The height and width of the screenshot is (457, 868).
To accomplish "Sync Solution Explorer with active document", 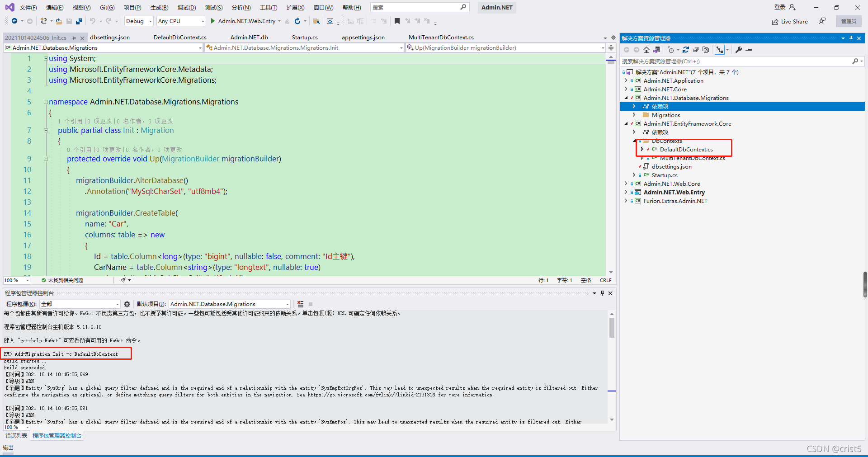I will [x=719, y=50].
